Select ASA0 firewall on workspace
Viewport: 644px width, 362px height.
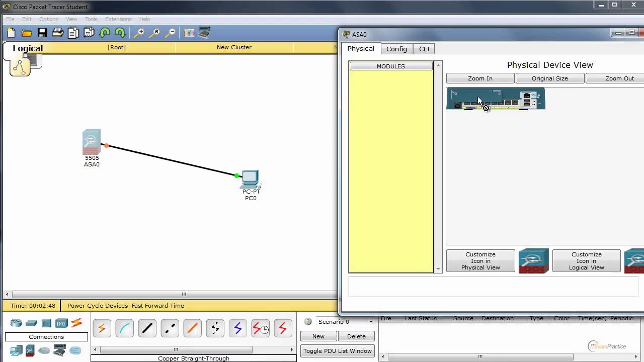pos(92,142)
